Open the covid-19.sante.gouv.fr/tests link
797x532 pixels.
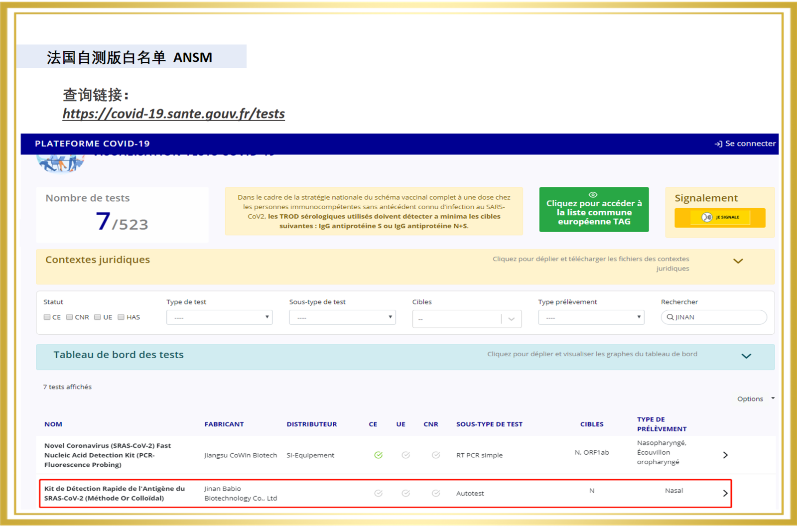[173, 114]
